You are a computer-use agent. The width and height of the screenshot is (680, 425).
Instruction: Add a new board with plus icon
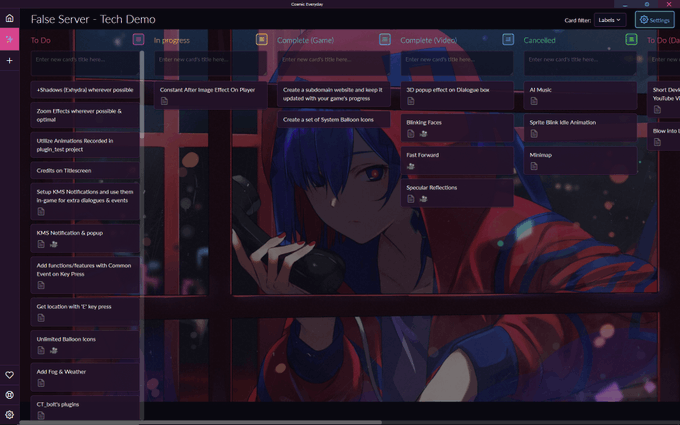(10, 61)
